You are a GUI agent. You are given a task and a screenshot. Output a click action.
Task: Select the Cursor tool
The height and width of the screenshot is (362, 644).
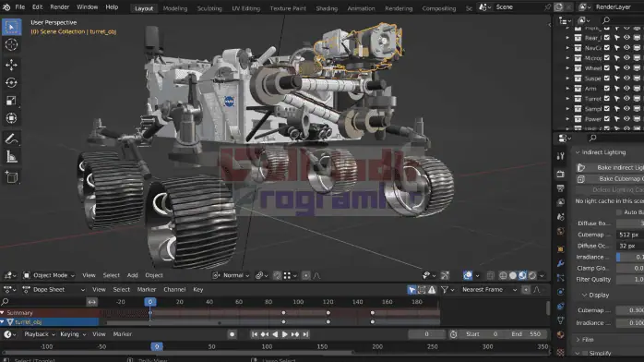pos(11,44)
